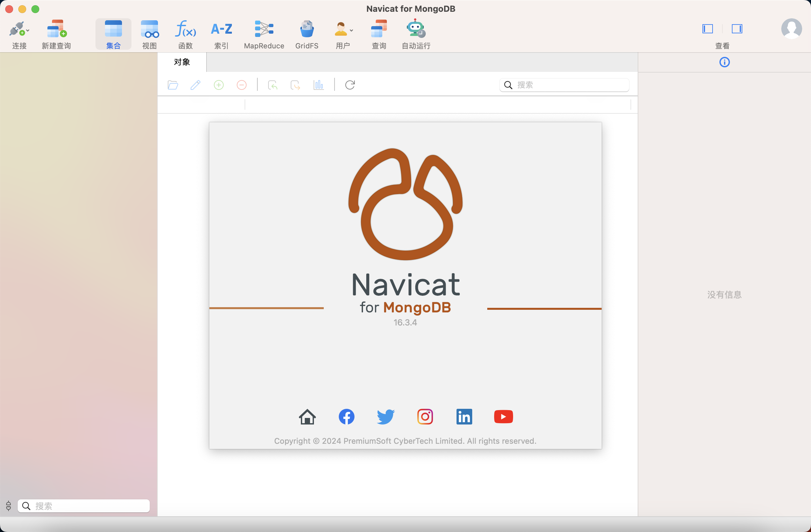Click the User (用户) toolbar icon
811x532 pixels.
[x=341, y=29]
